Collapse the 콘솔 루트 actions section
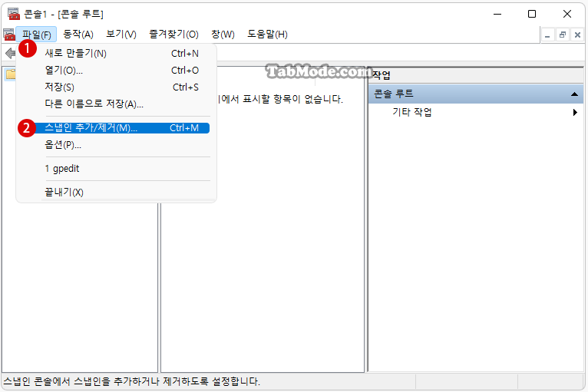Screen dimensions: 588x392 point(574,94)
